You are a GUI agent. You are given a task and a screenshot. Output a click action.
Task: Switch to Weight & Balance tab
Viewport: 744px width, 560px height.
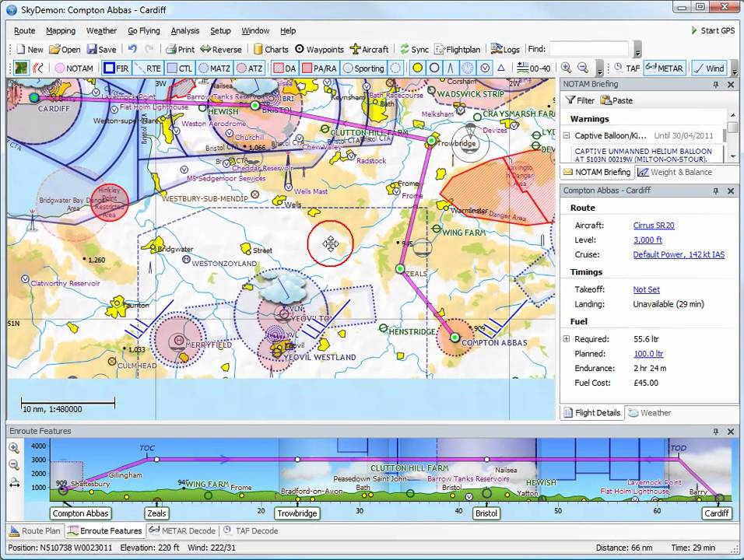point(675,172)
